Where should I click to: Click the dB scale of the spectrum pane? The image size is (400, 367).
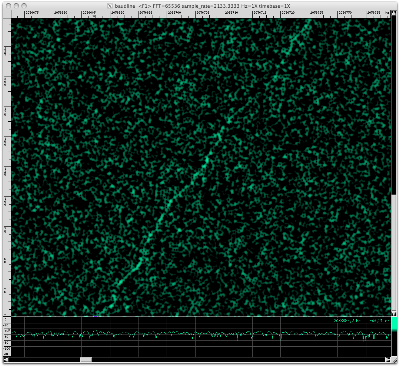coord(7,337)
